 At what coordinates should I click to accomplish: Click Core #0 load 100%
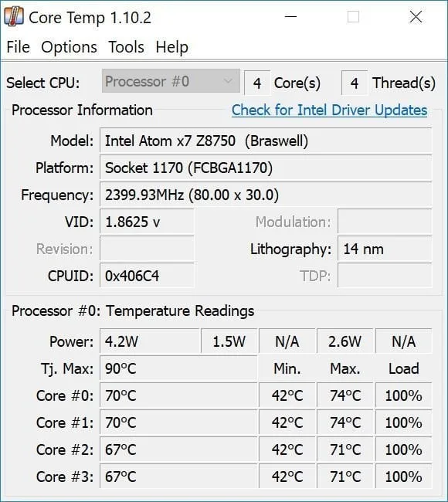[403, 395]
